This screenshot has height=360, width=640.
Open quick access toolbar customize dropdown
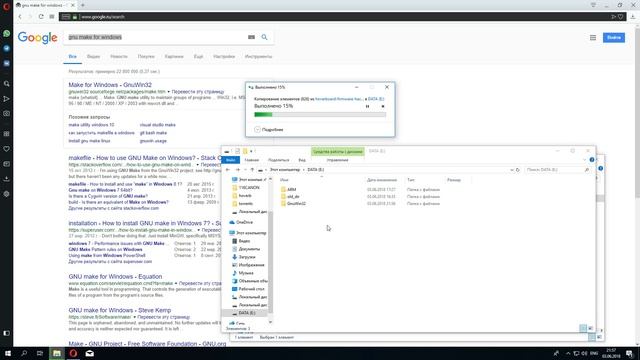(251, 151)
